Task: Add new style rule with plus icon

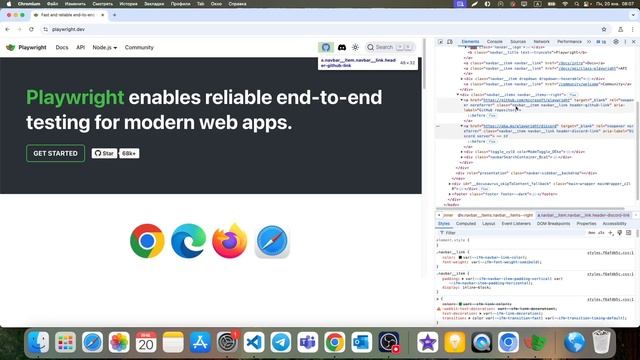Action: (x=611, y=233)
